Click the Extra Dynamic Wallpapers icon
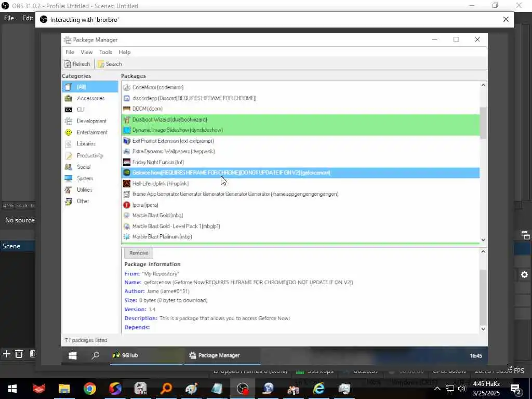 pyautogui.click(x=127, y=151)
